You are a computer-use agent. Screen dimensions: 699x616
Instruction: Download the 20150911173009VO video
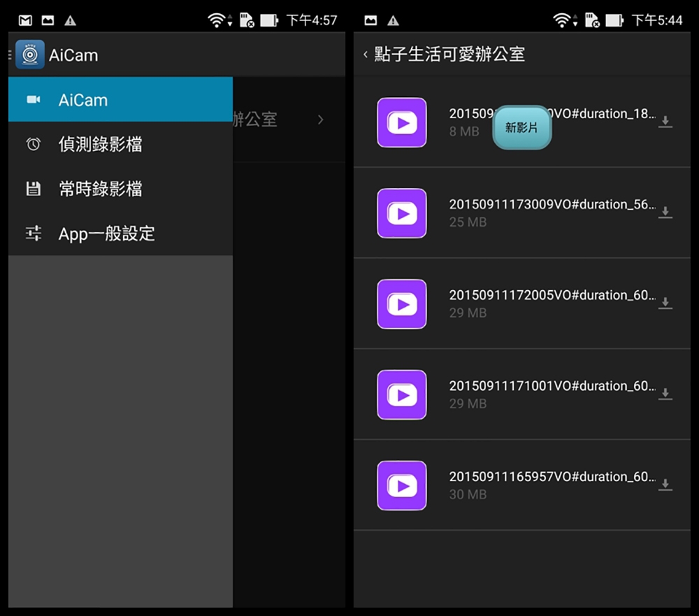[665, 213]
